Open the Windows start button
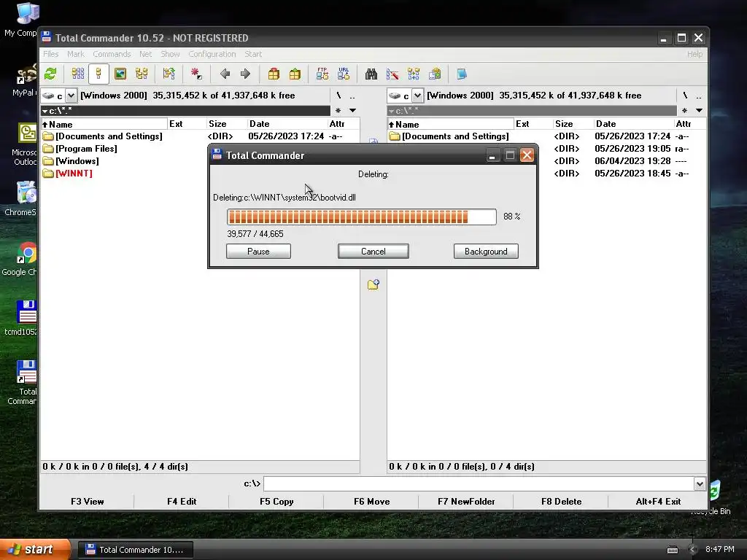This screenshot has width=747, height=560. [35, 550]
